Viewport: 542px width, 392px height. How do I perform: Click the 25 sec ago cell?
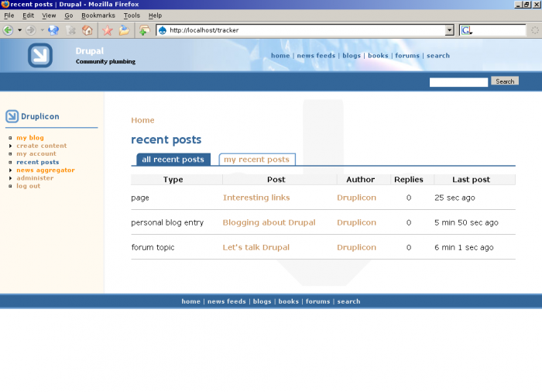tap(455, 198)
